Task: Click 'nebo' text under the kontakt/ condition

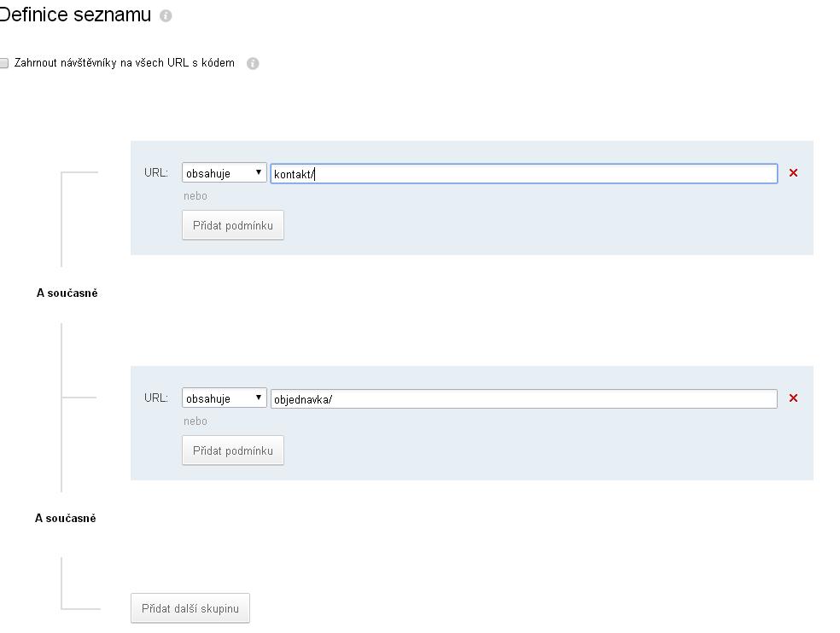Action: click(195, 196)
